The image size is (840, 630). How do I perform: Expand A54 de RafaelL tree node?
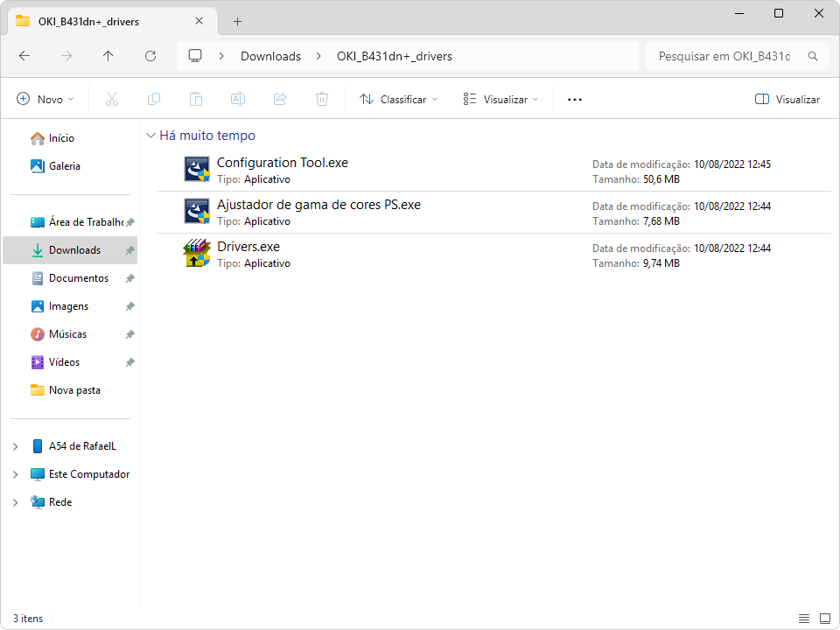(x=16, y=446)
